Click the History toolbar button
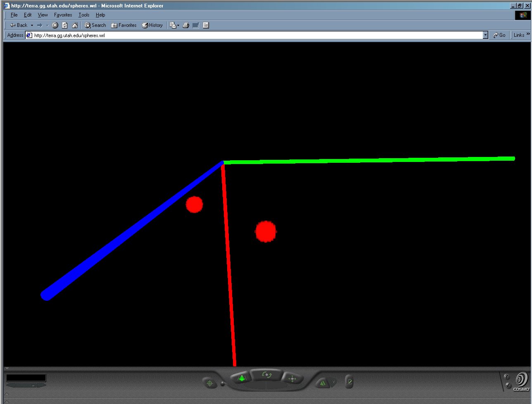 click(x=152, y=25)
